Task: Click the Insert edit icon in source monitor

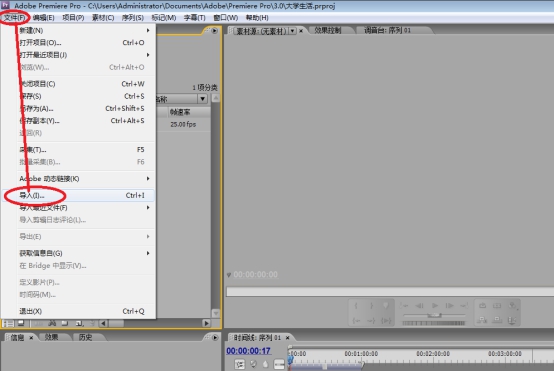Action: tap(482, 320)
